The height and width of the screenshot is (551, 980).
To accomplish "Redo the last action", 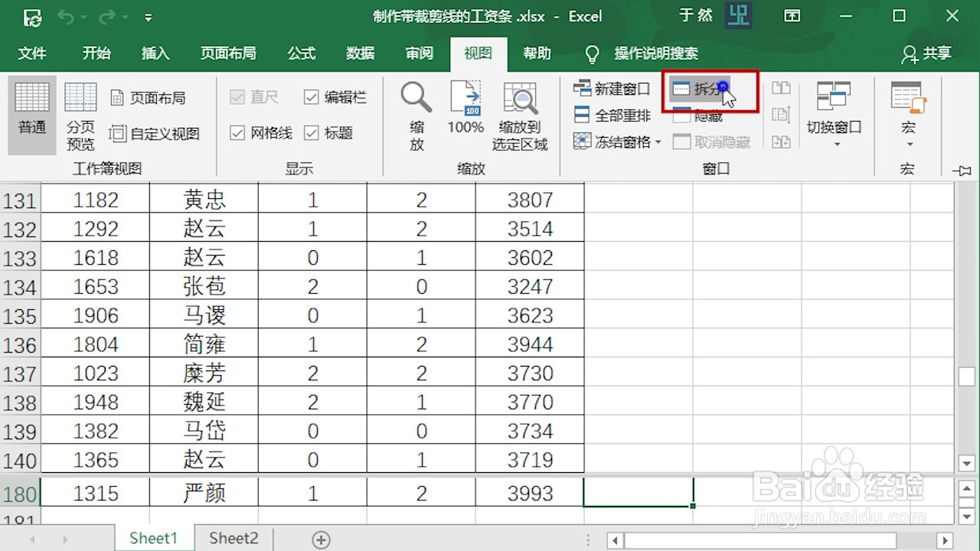I will (107, 17).
